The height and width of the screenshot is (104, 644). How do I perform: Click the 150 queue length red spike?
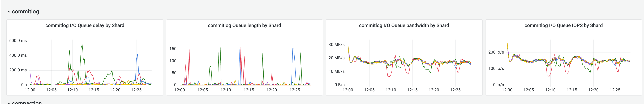click(189, 48)
